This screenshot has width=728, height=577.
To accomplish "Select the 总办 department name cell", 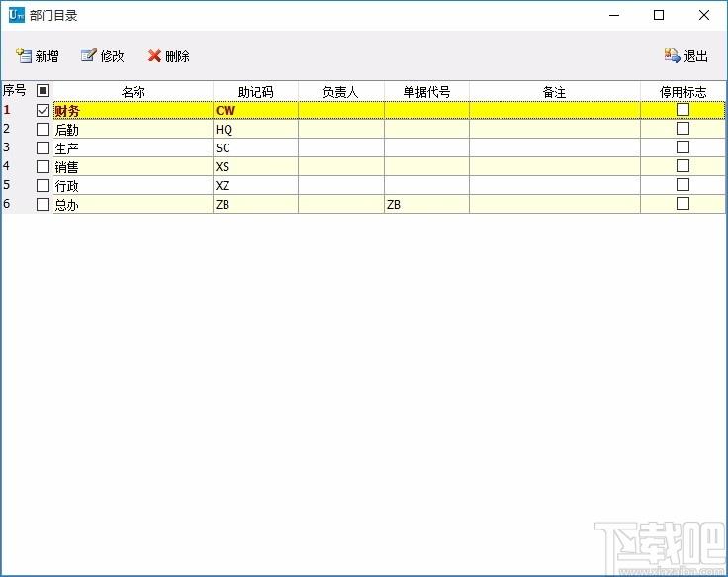I will click(134, 204).
